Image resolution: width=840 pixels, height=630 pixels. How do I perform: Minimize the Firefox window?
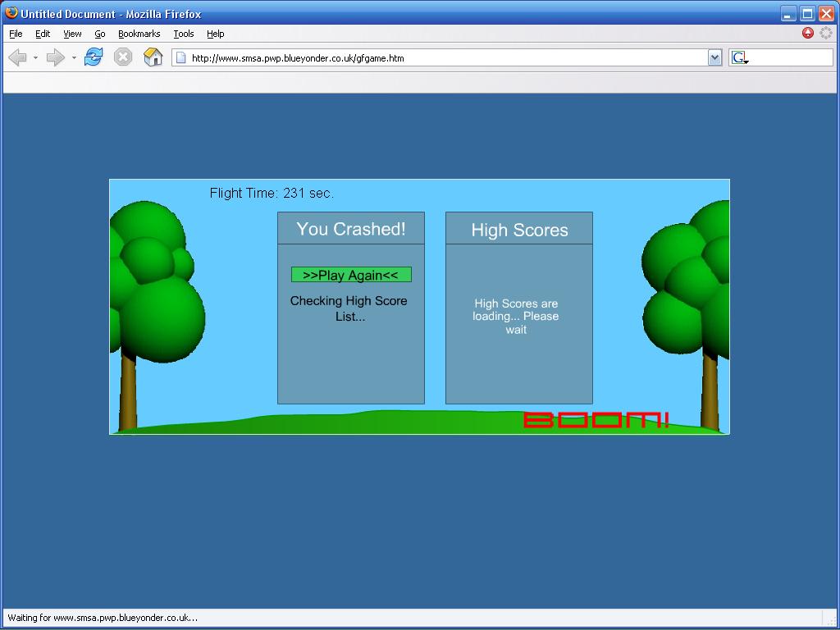click(x=787, y=14)
